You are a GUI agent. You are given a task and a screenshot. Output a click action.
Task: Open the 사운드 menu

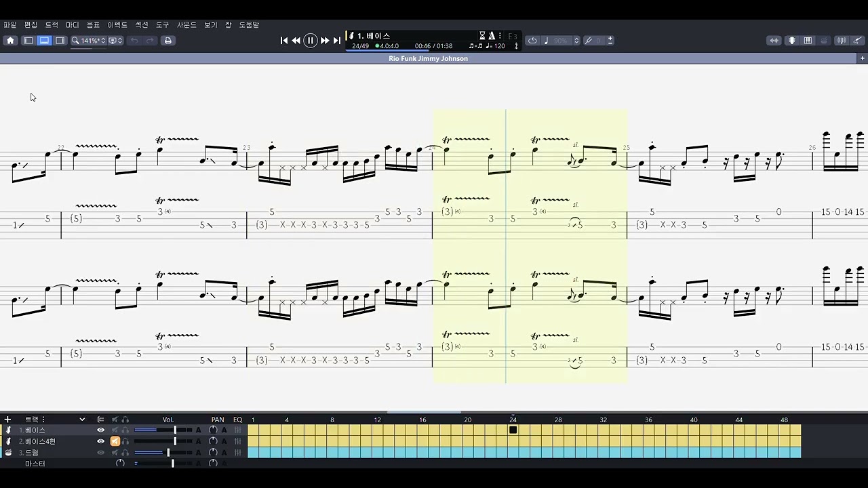[x=186, y=25]
